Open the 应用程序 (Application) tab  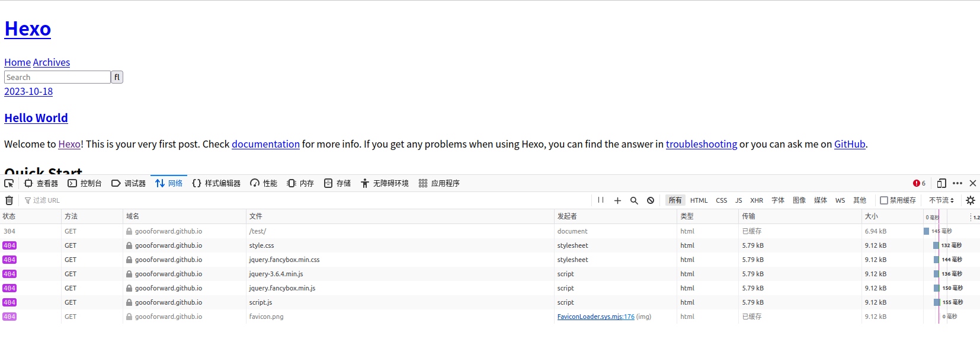[x=439, y=183]
